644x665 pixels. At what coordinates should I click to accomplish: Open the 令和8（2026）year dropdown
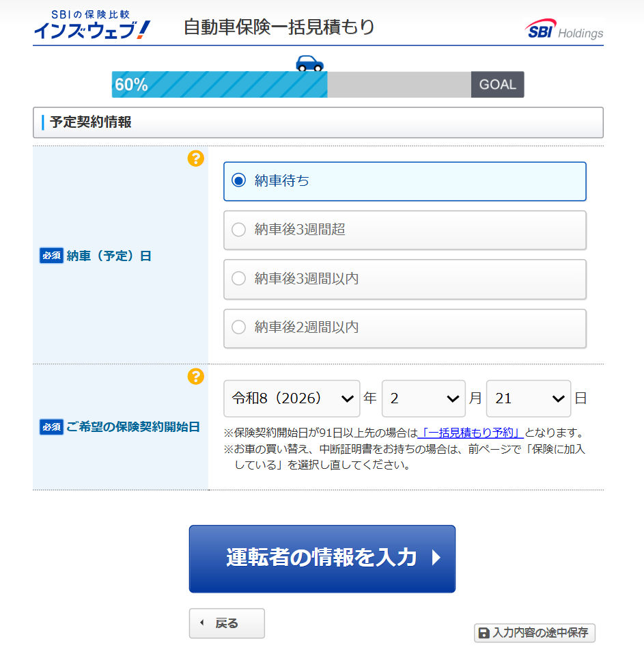pyautogui.click(x=292, y=398)
